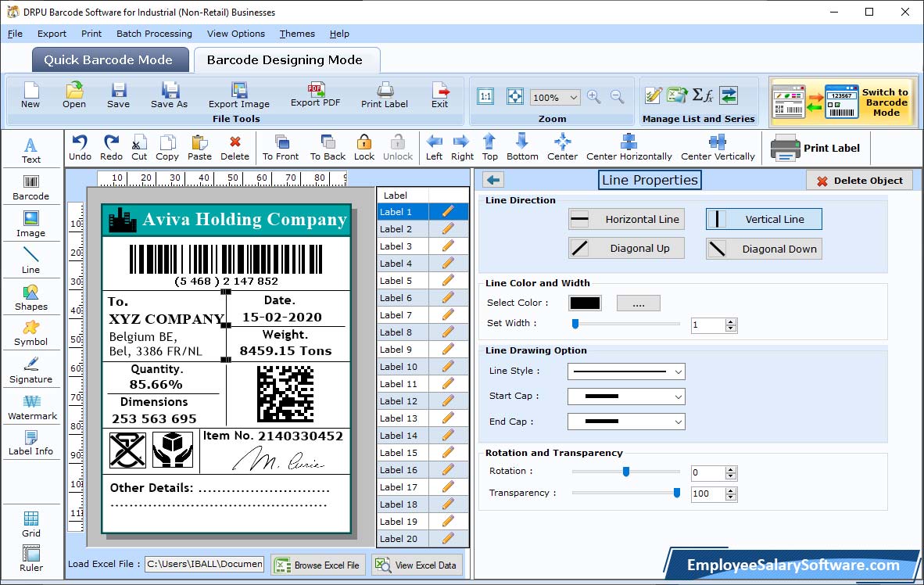The height and width of the screenshot is (585, 924).
Task: Zoom out with the magnifier minus
Action: click(x=617, y=97)
